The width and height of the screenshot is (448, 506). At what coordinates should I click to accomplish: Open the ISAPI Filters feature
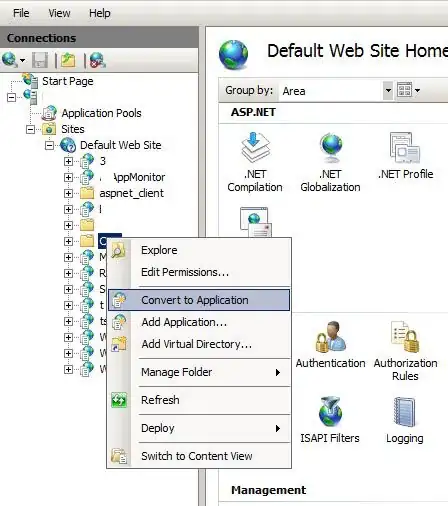330,420
